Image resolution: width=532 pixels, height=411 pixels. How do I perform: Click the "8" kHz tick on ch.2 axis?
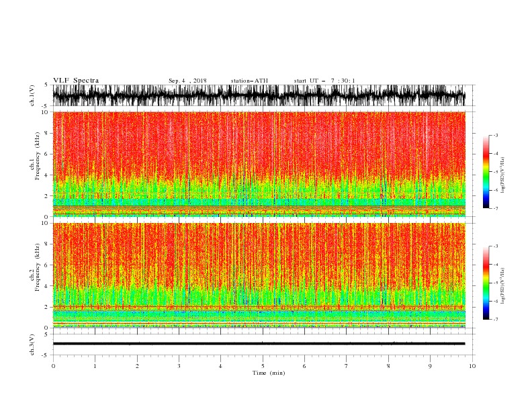coord(46,244)
